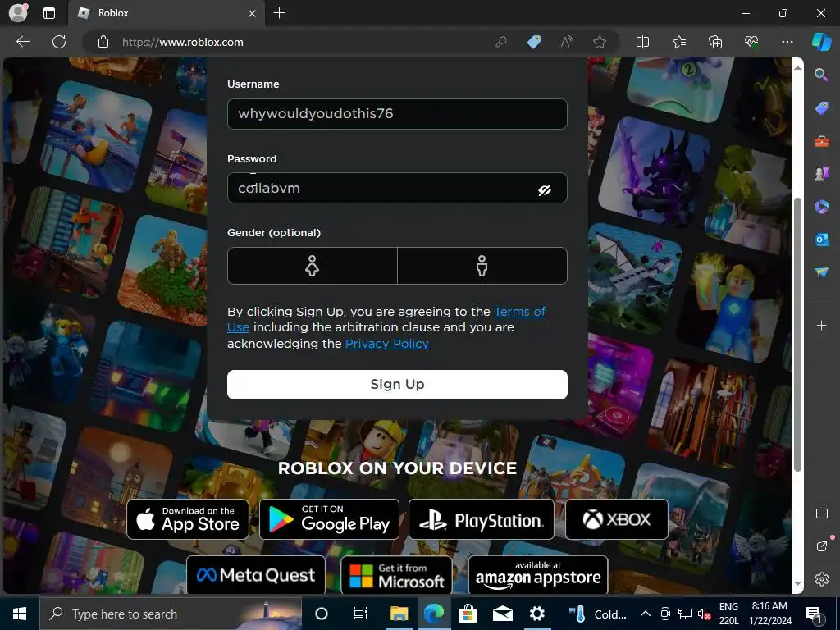Image resolution: width=840 pixels, height=630 pixels.
Task: Click the browser profile avatar
Action: 18,13
